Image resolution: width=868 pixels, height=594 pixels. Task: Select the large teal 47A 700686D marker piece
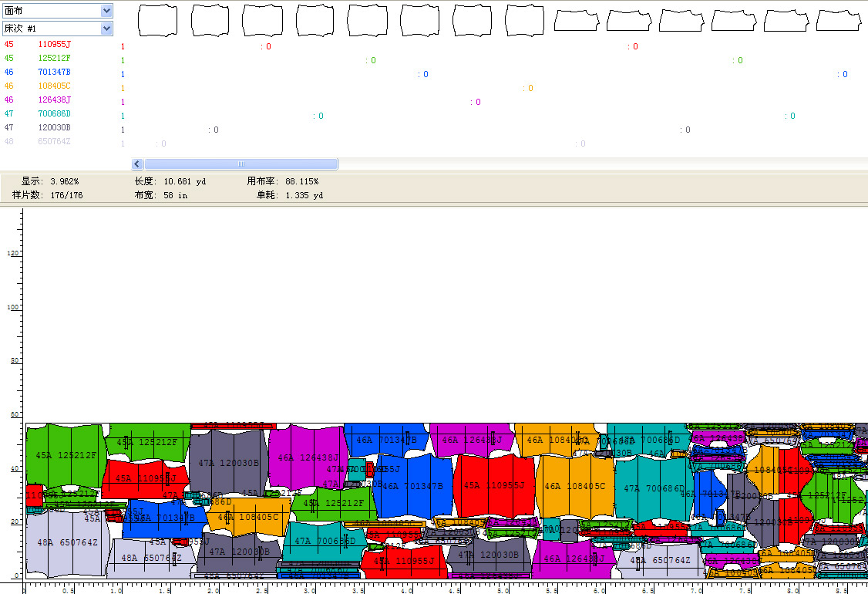pyautogui.click(x=654, y=488)
